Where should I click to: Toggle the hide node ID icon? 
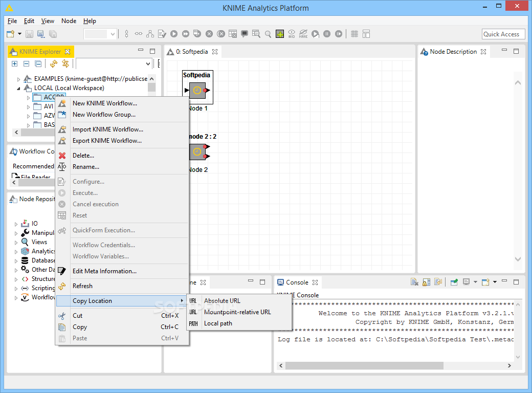(292, 34)
